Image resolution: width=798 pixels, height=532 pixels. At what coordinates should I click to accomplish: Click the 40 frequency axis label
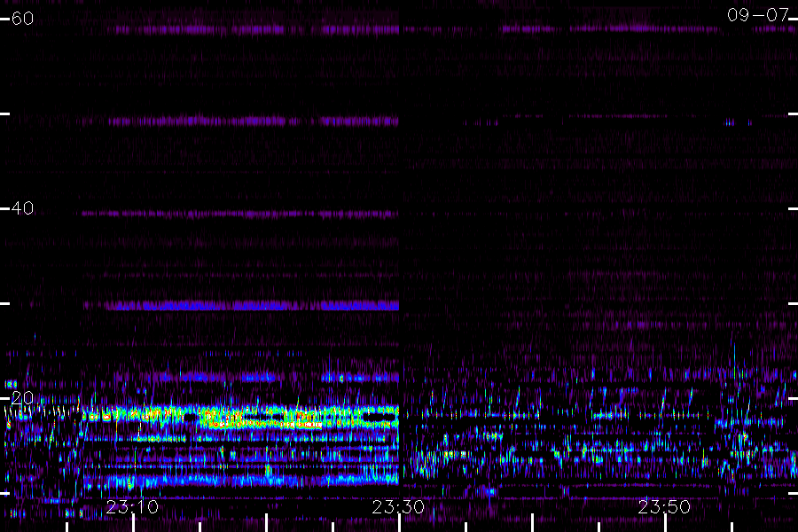pos(22,207)
